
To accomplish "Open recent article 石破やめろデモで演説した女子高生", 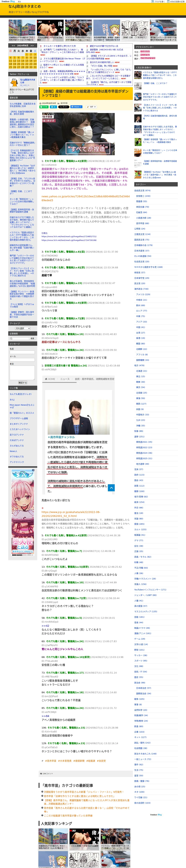I will click(x=22, y=222).
